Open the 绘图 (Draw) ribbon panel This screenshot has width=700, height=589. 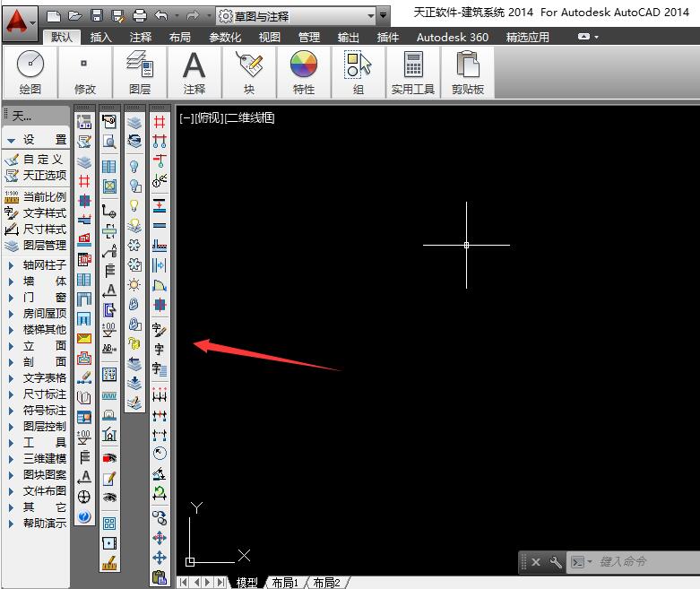click(x=30, y=73)
